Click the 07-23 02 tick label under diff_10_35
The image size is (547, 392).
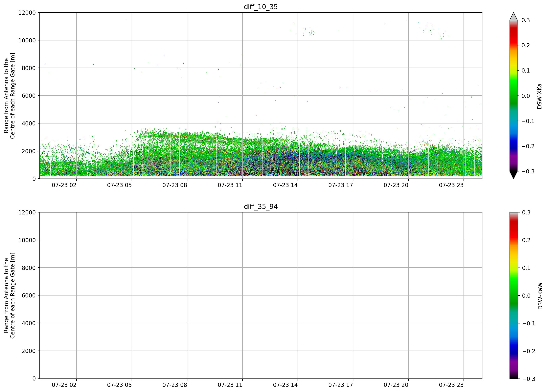point(64,185)
